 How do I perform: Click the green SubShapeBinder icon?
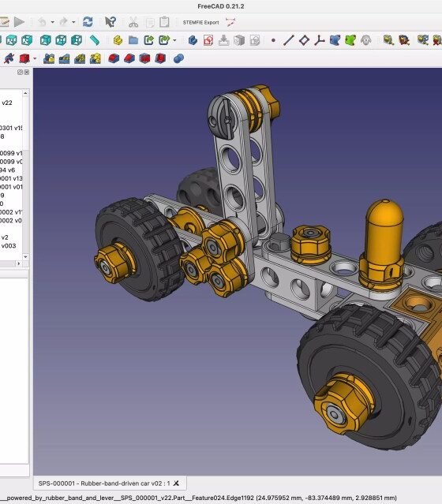click(350, 40)
